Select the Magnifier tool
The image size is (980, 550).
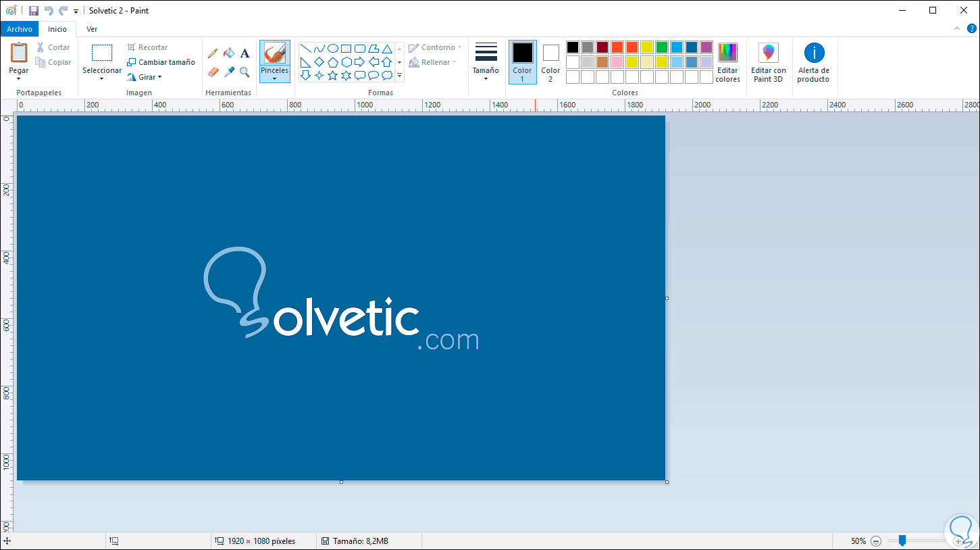[244, 72]
